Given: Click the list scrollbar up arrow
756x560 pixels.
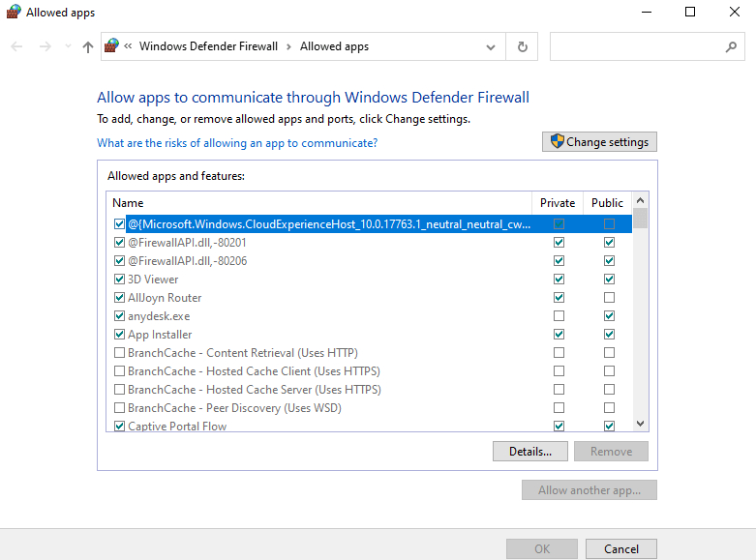Looking at the screenshot, I should [x=640, y=200].
